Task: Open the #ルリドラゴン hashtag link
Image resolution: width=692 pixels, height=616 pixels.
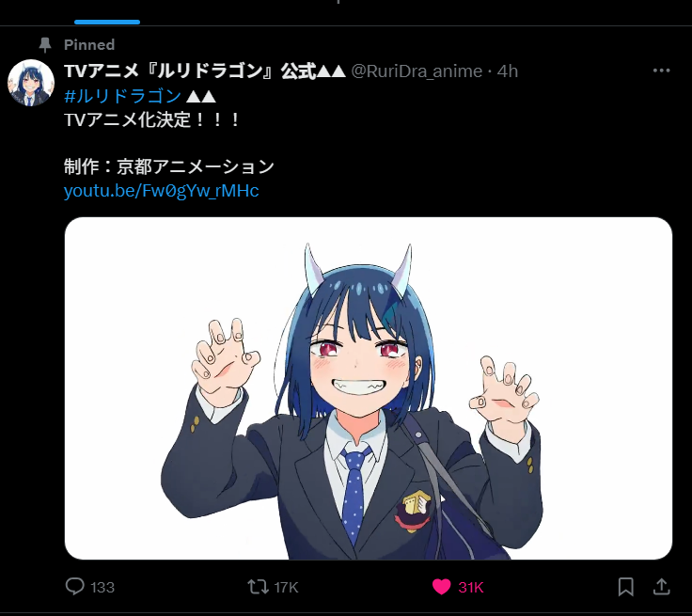Action: [122, 96]
